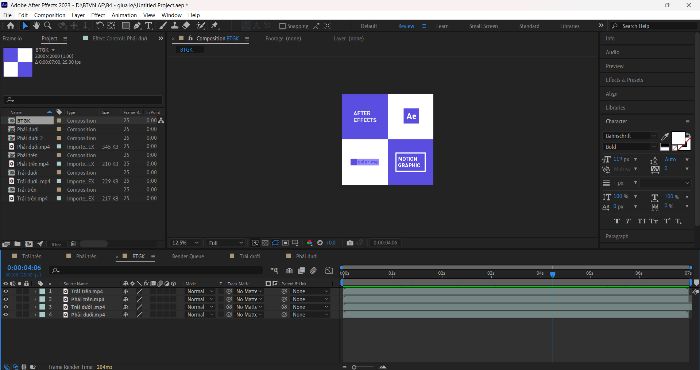
Task: Click the current time display 0:00:04:06
Action: (x=24, y=268)
